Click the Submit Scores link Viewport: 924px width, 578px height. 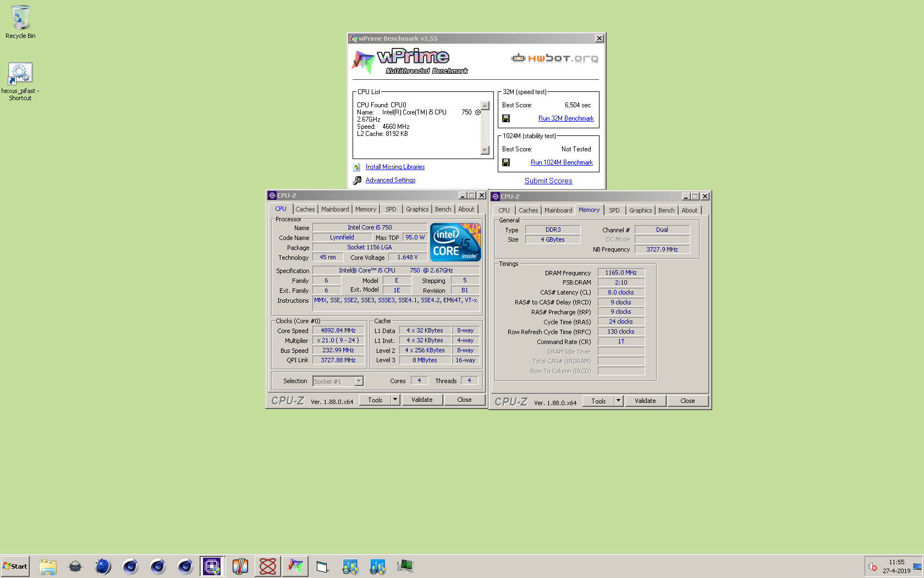click(x=548, y=181)
